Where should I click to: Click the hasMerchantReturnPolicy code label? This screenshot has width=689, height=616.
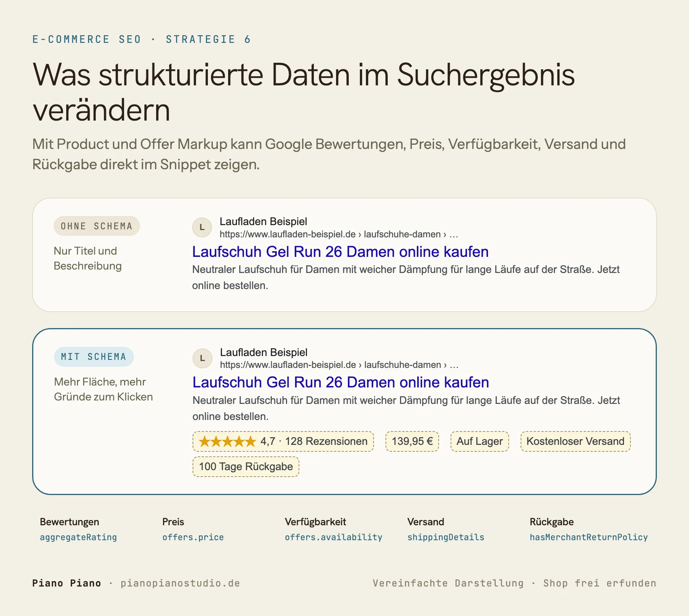589,537
